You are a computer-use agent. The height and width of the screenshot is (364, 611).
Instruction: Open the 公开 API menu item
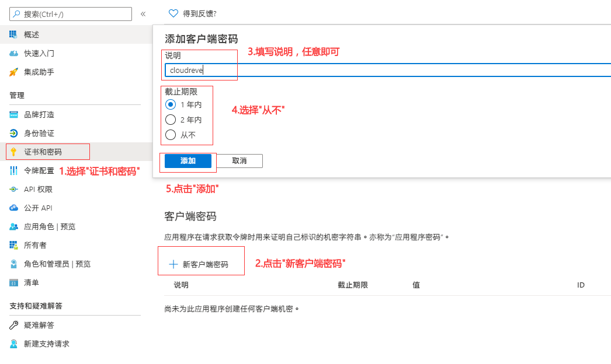[38, 208]
